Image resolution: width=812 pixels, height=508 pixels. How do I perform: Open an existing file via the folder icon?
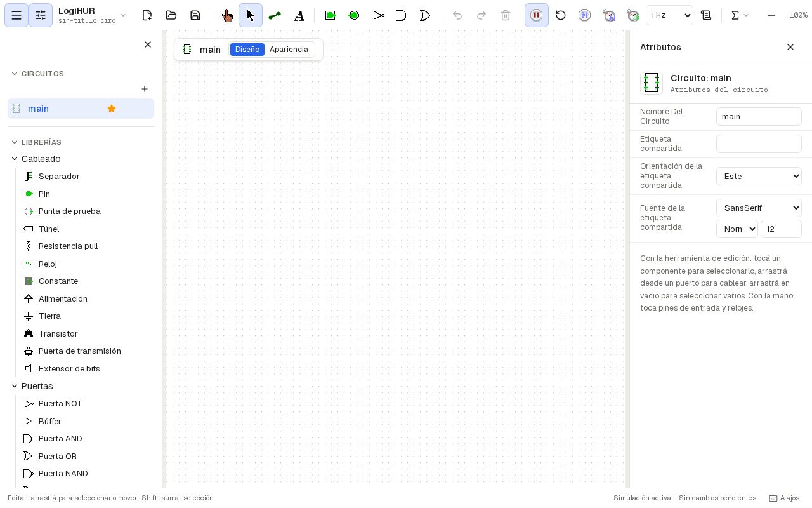171,15
